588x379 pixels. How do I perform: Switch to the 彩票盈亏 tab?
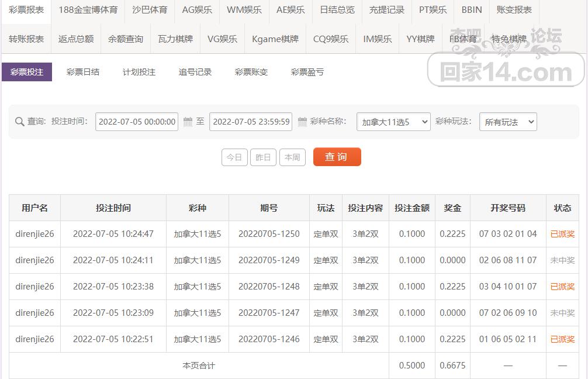pyautogui.click(x=307, y=72)
